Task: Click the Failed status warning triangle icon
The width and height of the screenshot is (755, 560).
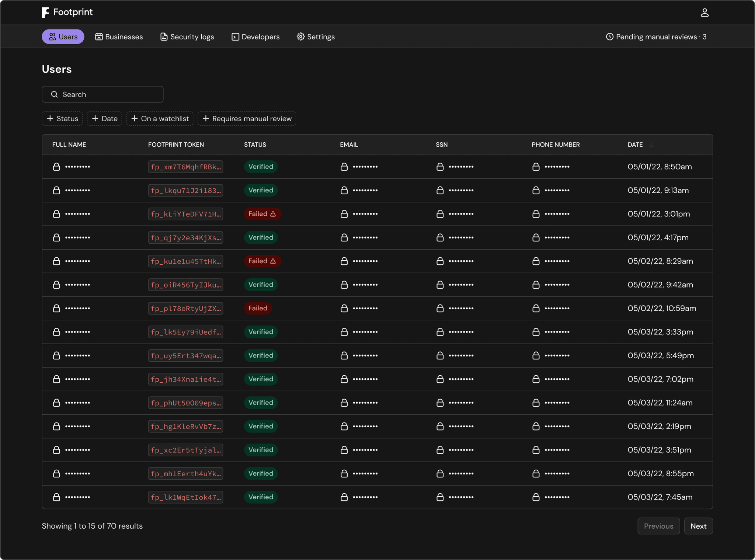Action: tap(272, 213)
